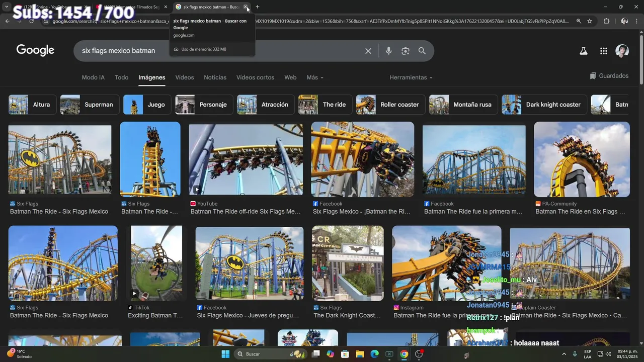Clear the search box text
The width and height of the screenshot is (644, 362).
point(368,51)
